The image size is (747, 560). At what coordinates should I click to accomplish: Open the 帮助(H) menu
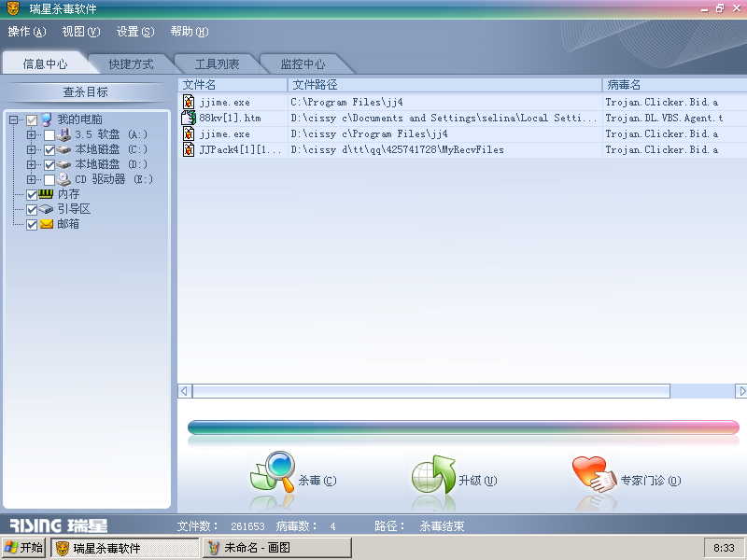190,32
